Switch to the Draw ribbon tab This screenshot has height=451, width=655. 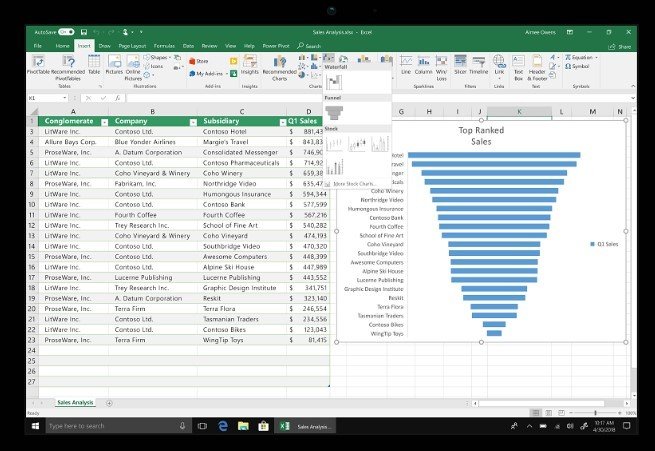pos(104,46)
